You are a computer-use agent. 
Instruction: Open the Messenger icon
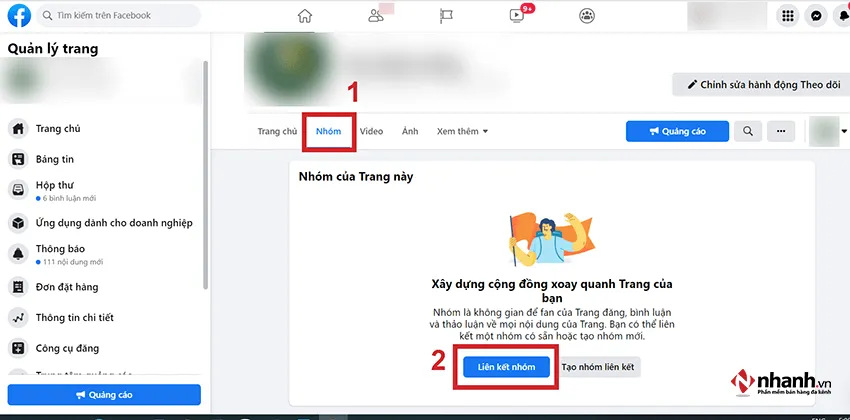pos(815,16)
